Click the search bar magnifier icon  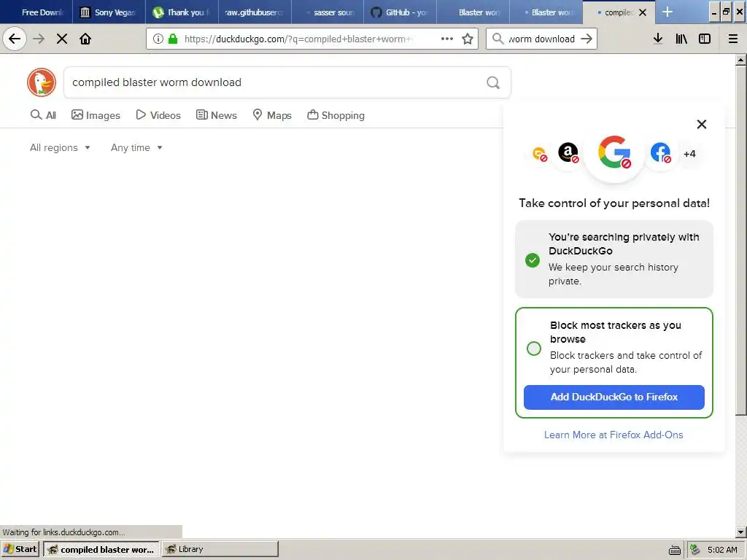coord(498,39)
